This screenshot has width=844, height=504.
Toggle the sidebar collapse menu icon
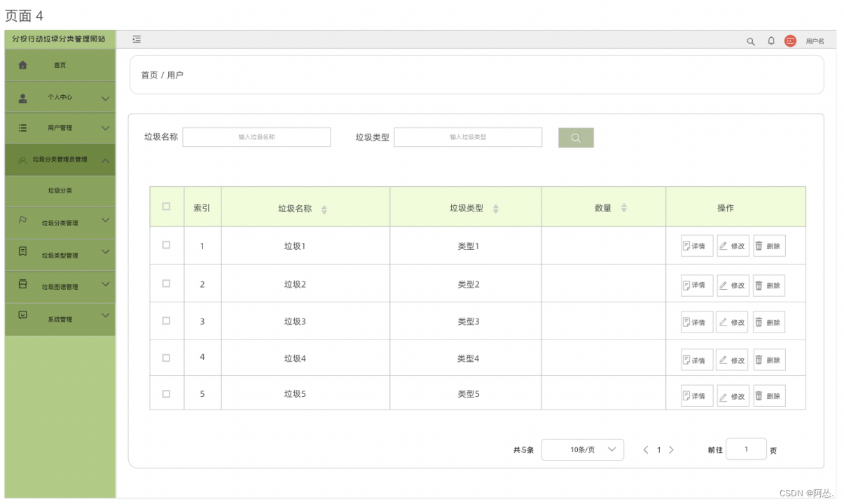coord(137,39)
